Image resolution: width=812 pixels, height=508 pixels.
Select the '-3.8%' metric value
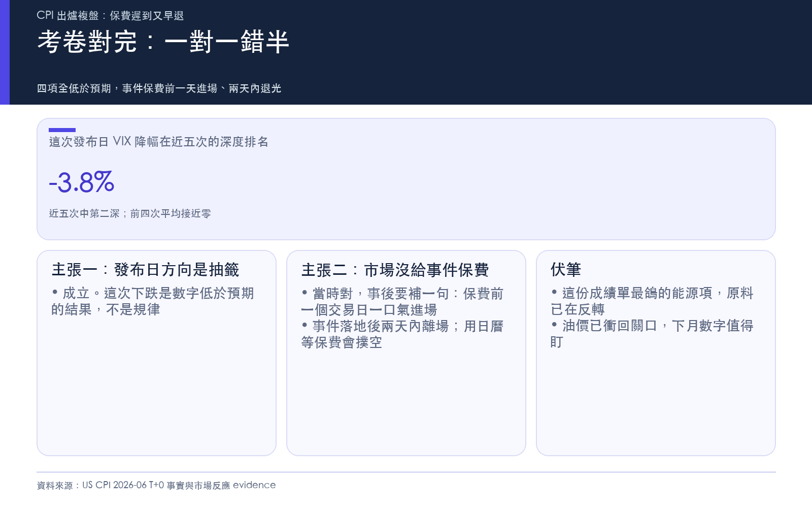(x=82, y=182)
